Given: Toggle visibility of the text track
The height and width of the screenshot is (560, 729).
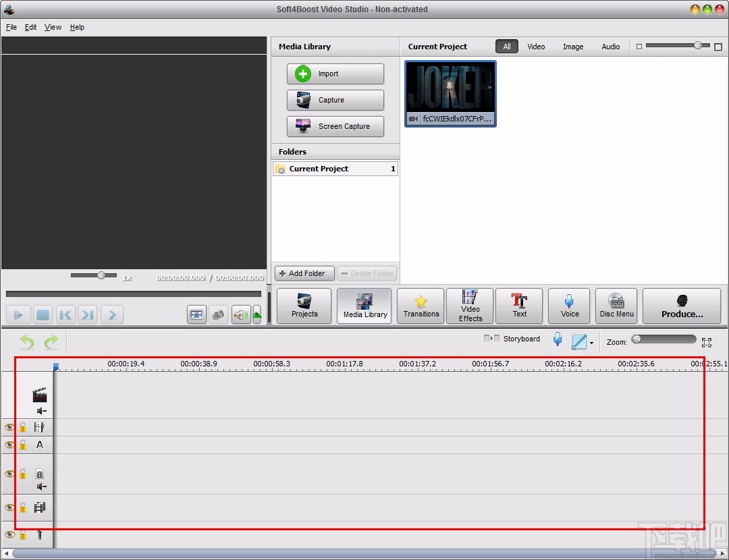Looking at the screenshot, I should click(x=9, y=445).
